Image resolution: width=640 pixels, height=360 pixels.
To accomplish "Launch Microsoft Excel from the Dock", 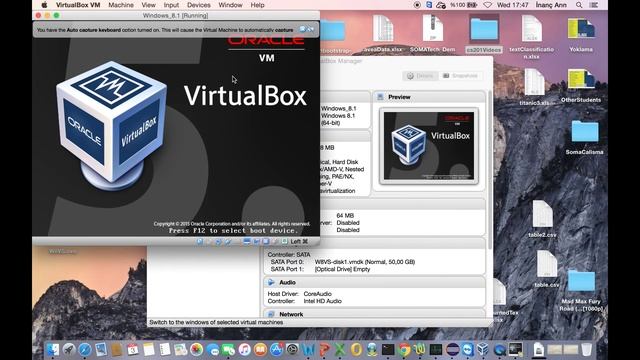I will 340,349.
